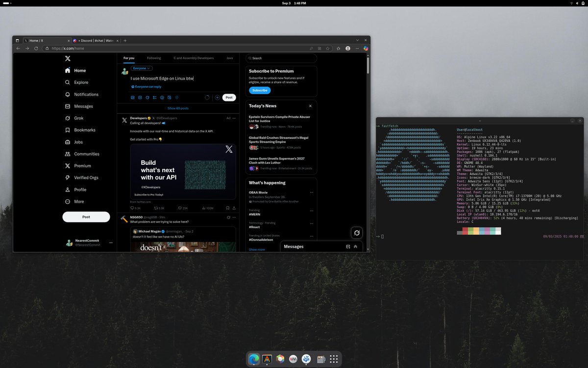This screenshot has height=368, width=588.
Task: Open the Everyone audience dropdown
Action: click(x=142, y=68)
